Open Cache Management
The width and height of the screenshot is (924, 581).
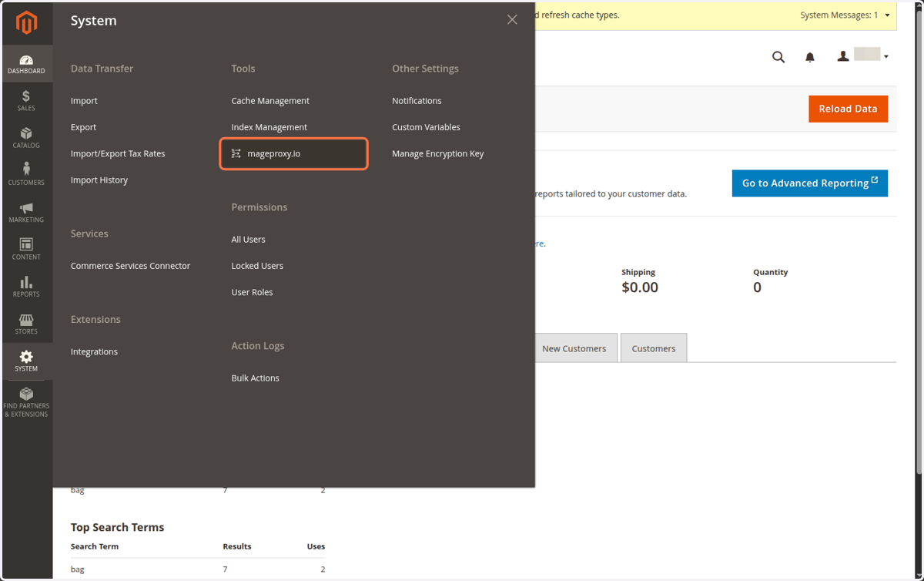[270, 101]
